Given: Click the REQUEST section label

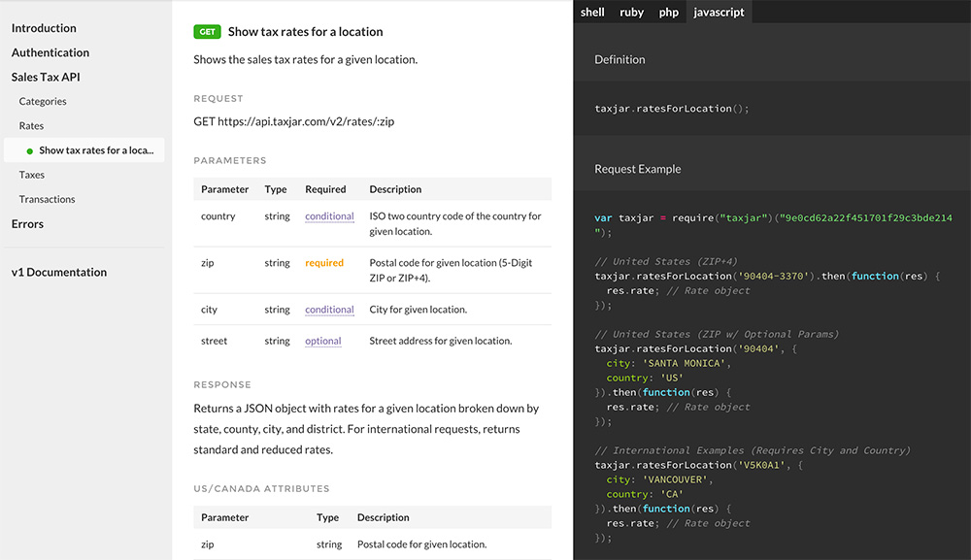Looking at the screenshot, I should pos(218,98).
